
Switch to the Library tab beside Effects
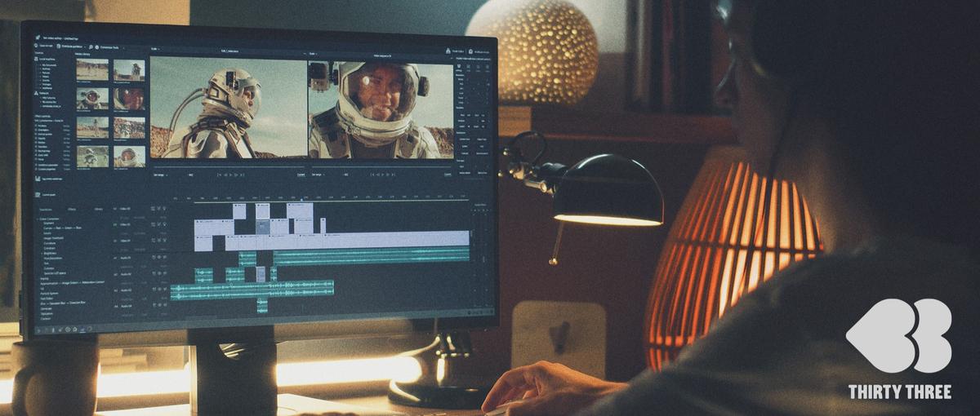click(99, 209)
